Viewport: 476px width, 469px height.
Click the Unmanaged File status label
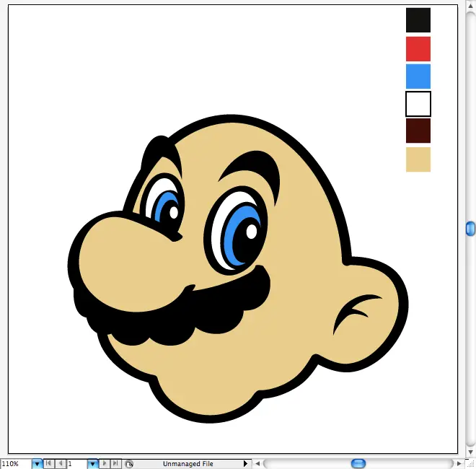[x=188, y=464]
